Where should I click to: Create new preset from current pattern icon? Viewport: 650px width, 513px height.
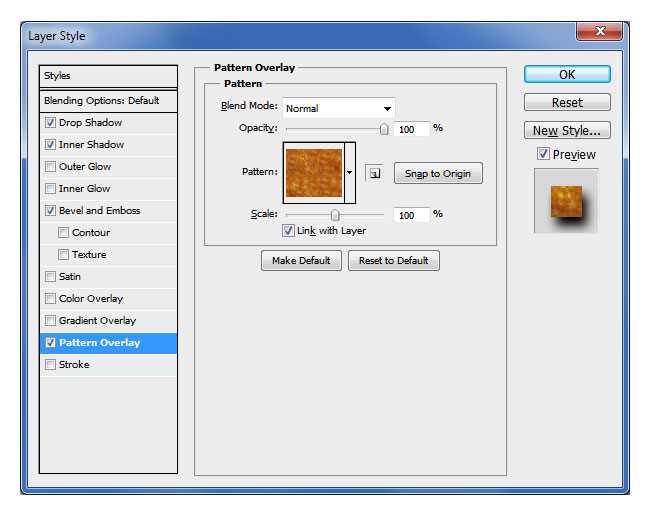374,173
